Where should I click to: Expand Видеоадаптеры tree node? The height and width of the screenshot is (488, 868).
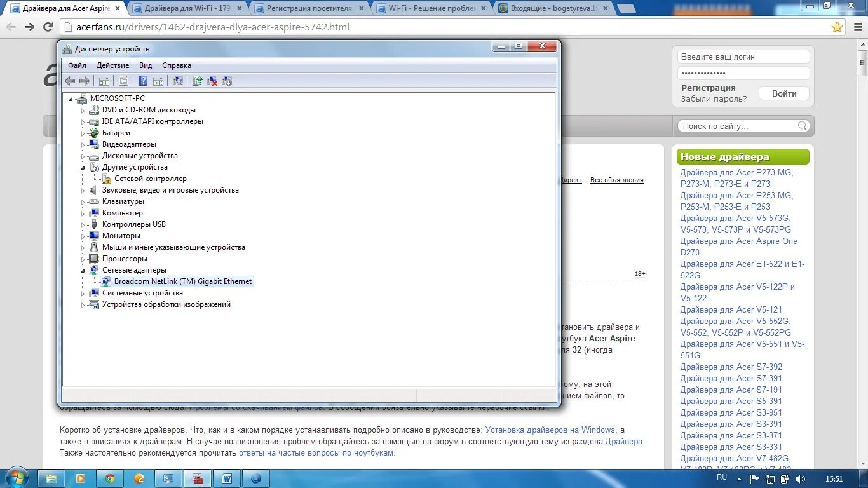[x=83, y=145]
